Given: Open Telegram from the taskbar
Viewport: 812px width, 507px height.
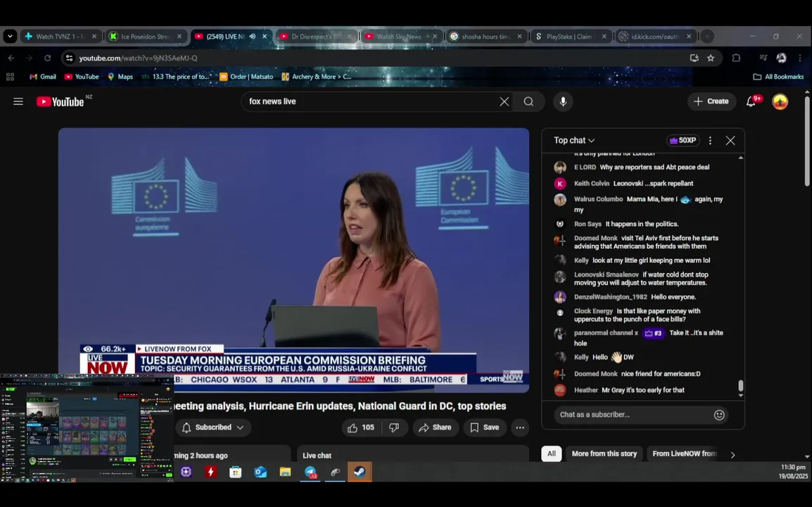Looking at the screenshot, I should [310, 472].
